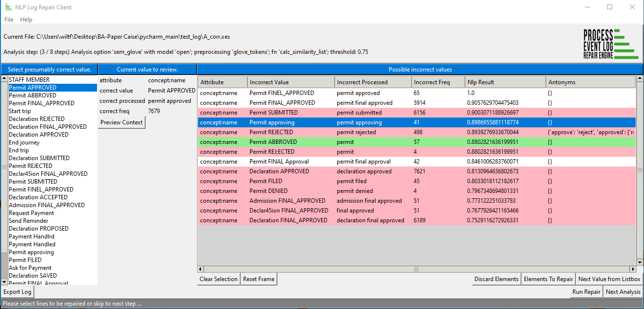Select the green 'Permit ABBROVED' table row

click(x=417, y=142)
